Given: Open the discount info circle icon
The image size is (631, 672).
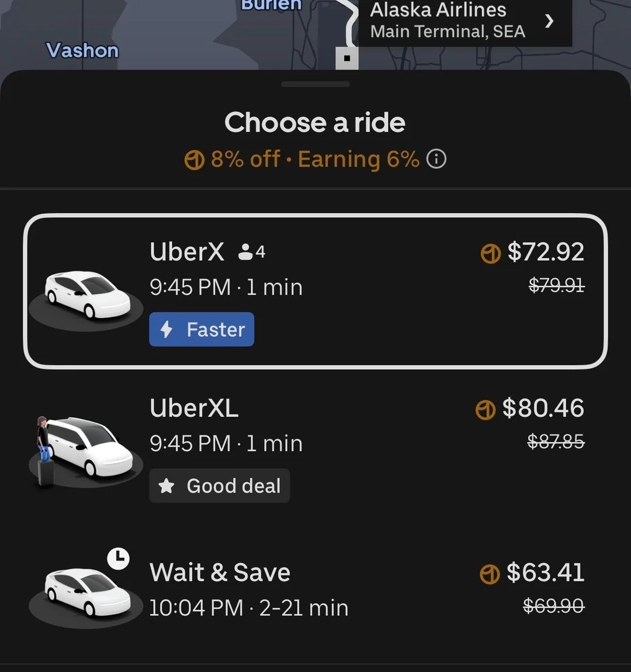Looking at the screenshot, I should pyautogui.click(x=436, y=159).
